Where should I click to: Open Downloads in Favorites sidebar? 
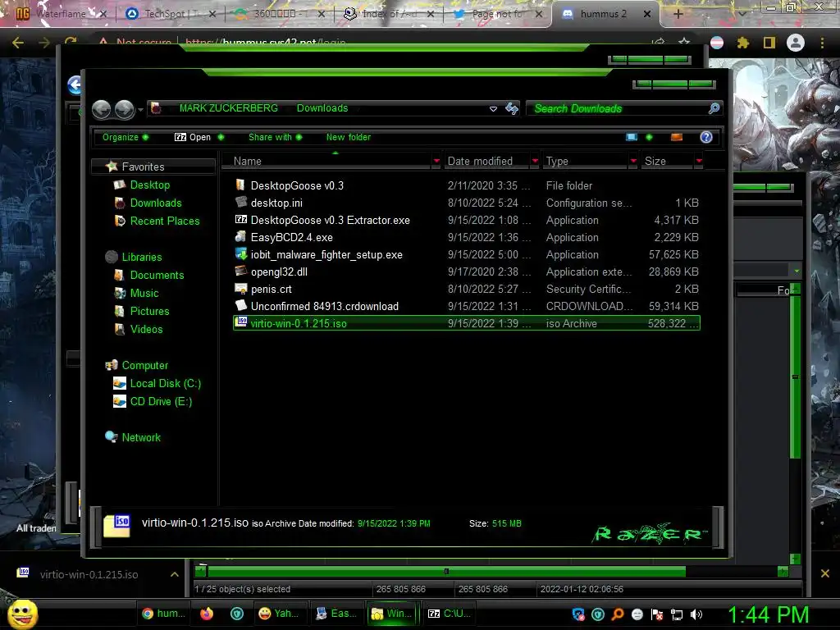click(155, 203)
